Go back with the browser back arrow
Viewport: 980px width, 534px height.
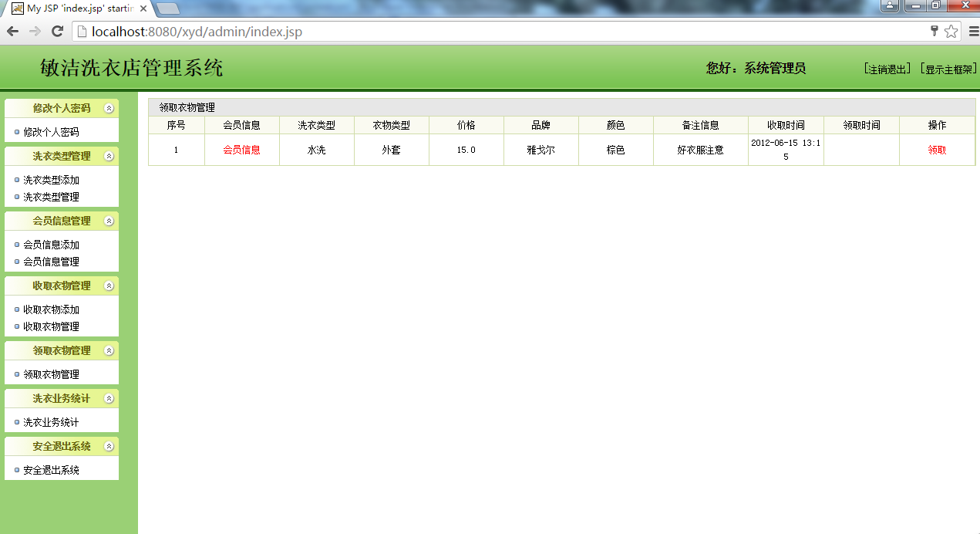tap(12, 32)
